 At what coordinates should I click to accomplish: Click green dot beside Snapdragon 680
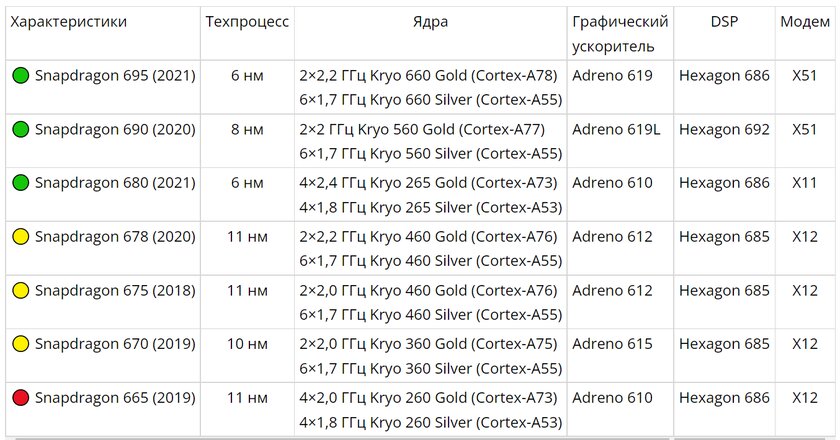click(x=20, y=183)
